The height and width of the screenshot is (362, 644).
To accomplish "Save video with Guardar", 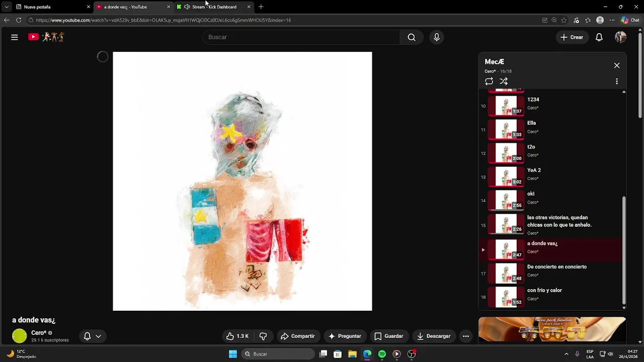I will (388, 336).
